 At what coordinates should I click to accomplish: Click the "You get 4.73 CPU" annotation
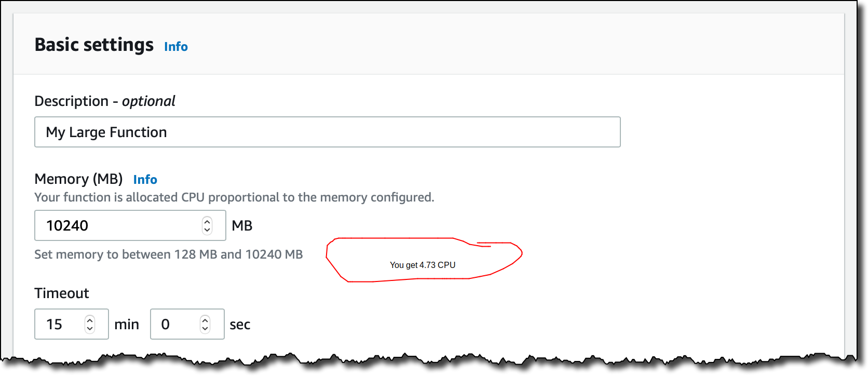[423, 265]
